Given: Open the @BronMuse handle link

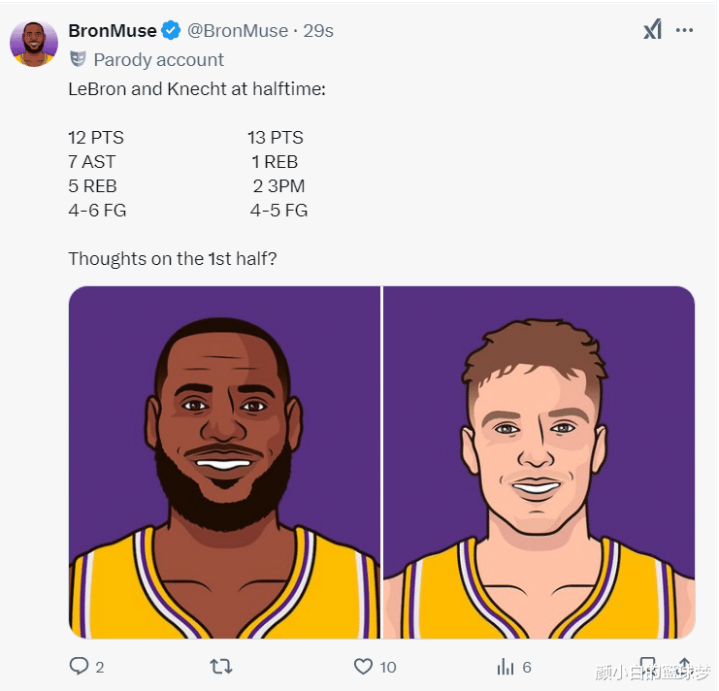Looking at the screenshot, I should [238, 31].
